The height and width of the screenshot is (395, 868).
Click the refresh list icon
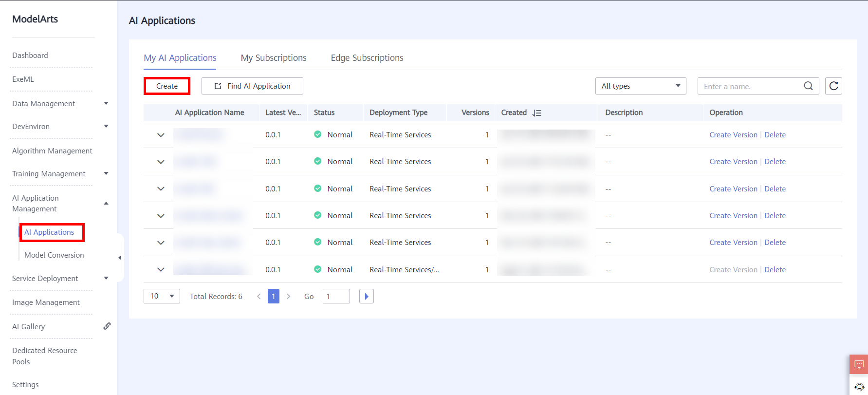833,86
